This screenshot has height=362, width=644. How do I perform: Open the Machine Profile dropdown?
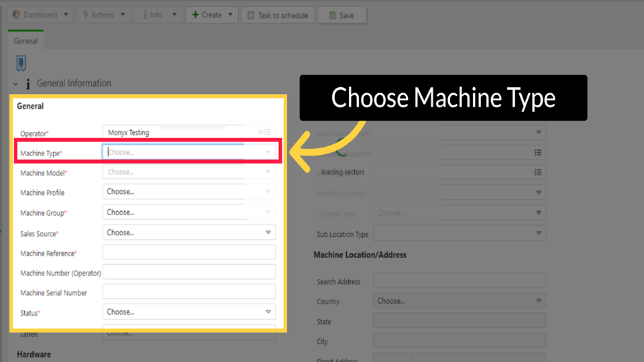coord(189,192)
